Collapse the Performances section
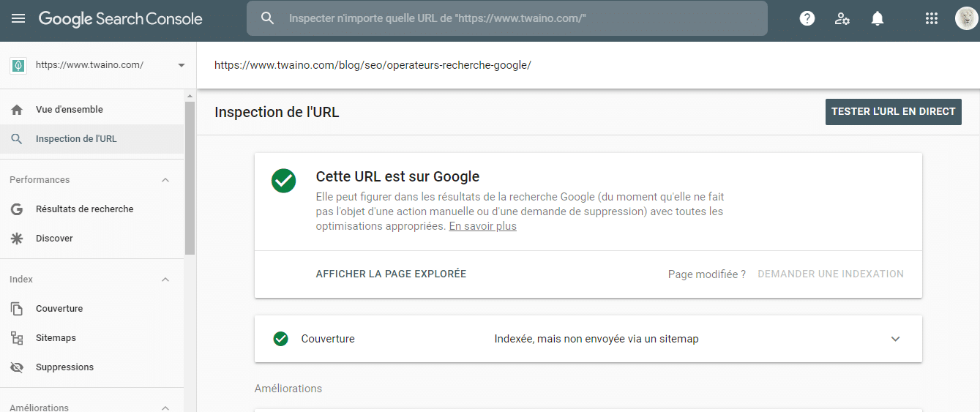This screenshot has width=980, height=412. tap(165, 180)
